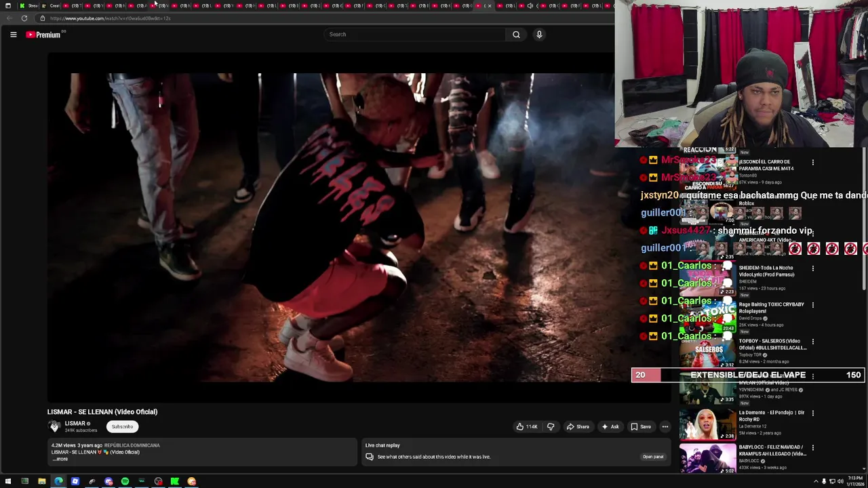Click the REPÚBLICA DOMINICANA location tag
The image size is (868, 488).
pyautogui.click(x=132, y=445)
